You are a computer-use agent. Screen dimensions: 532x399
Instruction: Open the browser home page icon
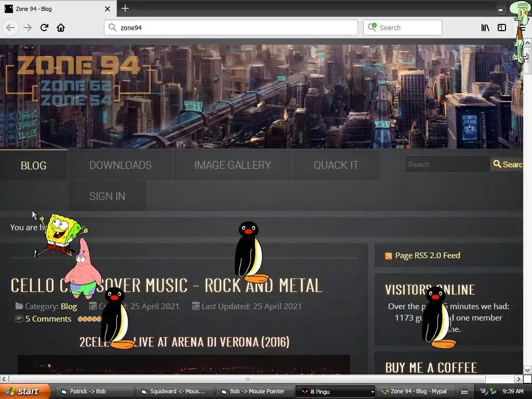coord(61,28)
